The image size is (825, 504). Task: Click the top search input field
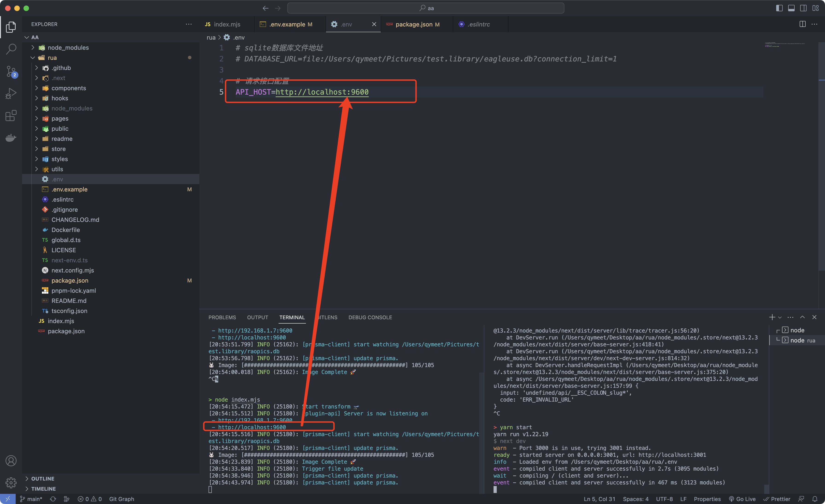(426, 8)
